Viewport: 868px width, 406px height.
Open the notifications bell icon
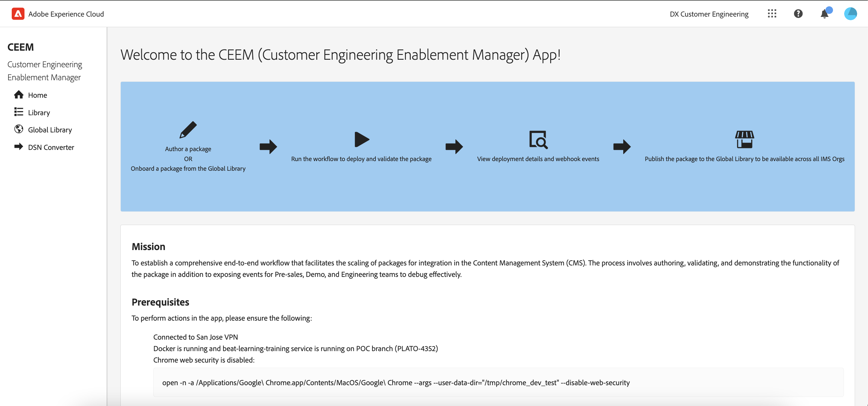[824, 14]
